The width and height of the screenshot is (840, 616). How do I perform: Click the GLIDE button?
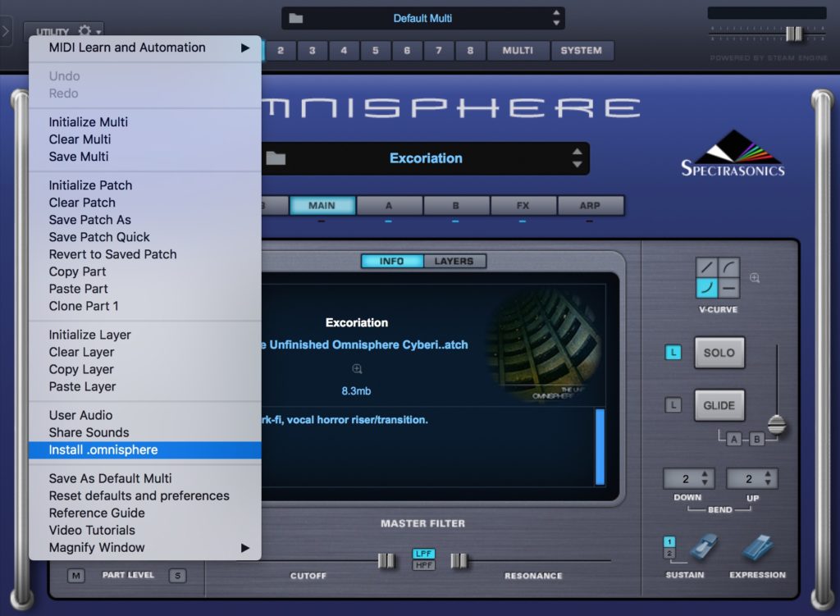719,405
